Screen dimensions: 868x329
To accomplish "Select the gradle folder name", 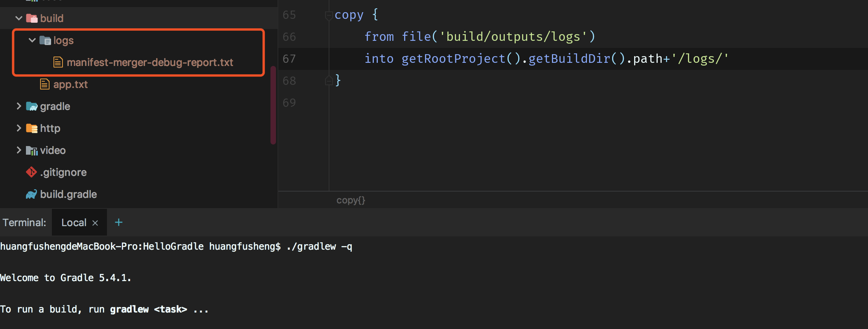I will pos(55,106).
